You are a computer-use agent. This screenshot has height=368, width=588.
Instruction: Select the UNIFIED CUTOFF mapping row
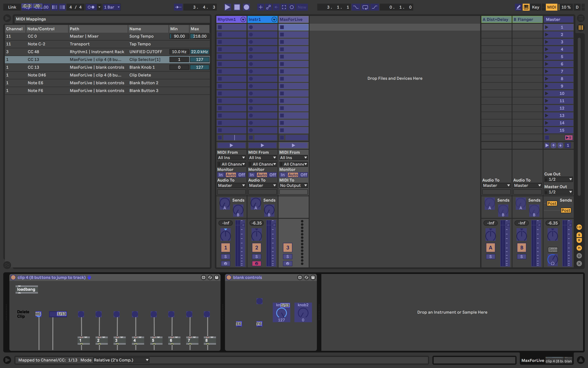point(107,52)
